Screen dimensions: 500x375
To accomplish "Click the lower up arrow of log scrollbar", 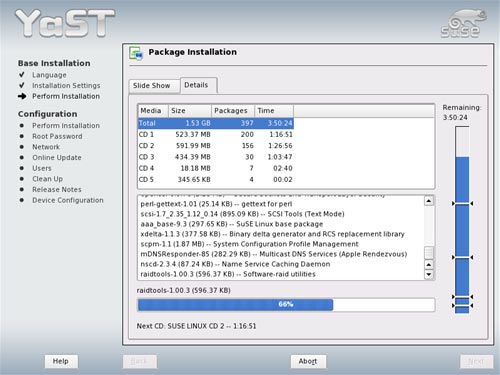I will coord(429,265).
